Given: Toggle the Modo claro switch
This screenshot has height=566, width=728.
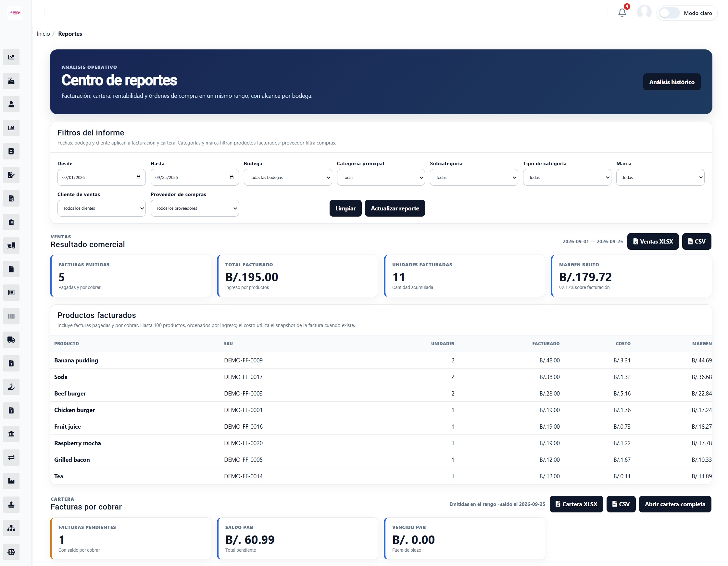Looking at the screenshot, I should point(669,13).
